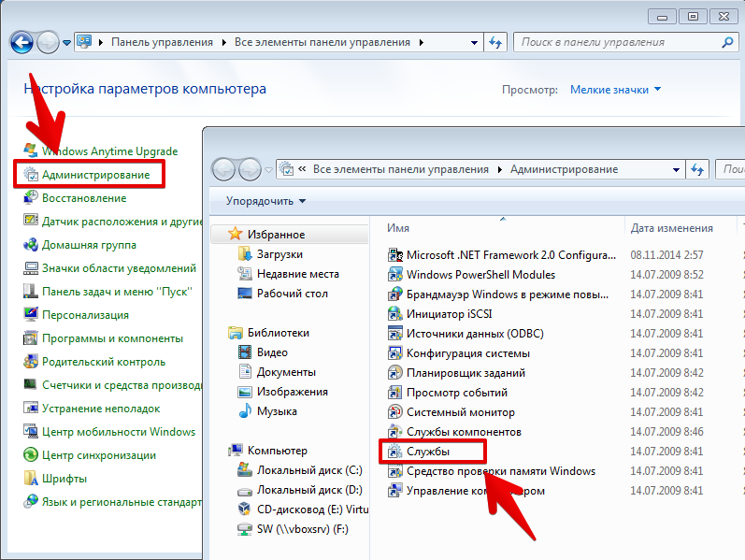The width and height of the screenshot is (745, 560).
Task: Open Устранение неполадок icon
Action: pos(31,408)
